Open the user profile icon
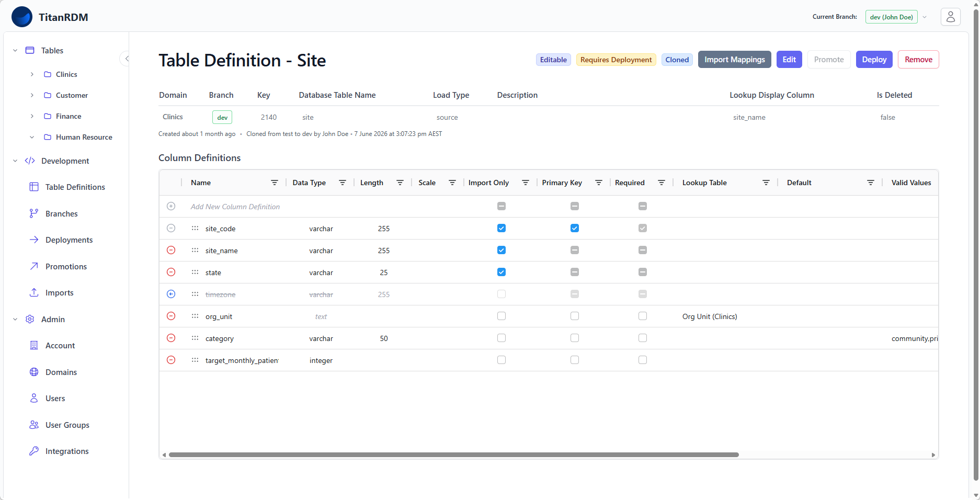Viewport: 980px width, 500px height. pos(950,17)
